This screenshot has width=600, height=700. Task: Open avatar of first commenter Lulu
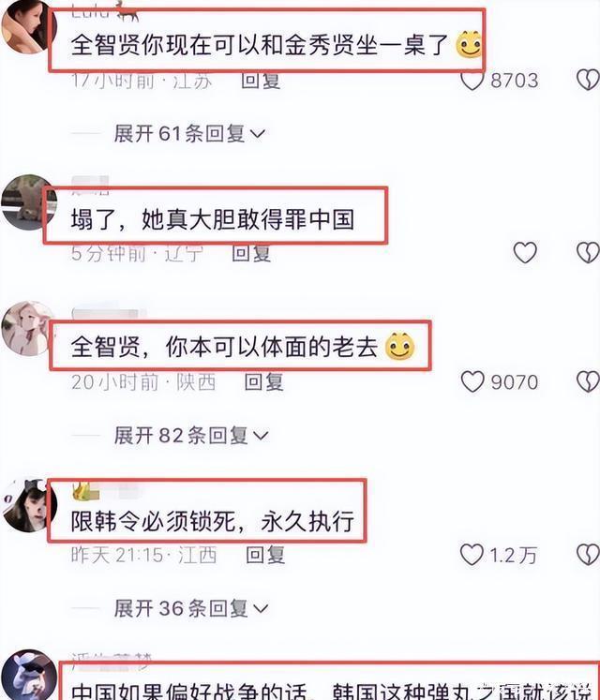coord(28,26)
